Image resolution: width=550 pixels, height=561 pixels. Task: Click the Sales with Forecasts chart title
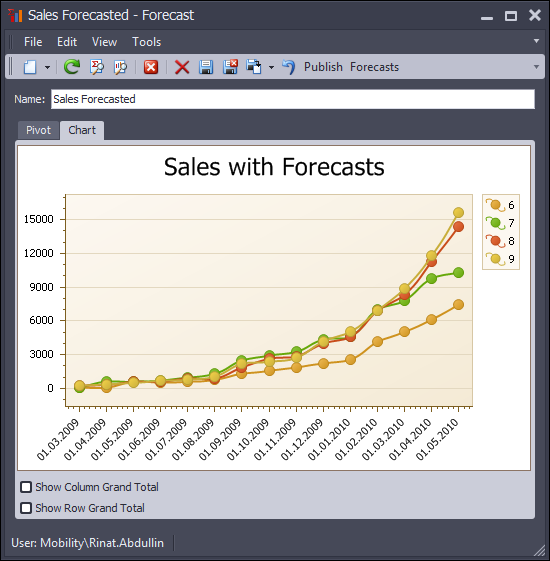coord(274,167)
